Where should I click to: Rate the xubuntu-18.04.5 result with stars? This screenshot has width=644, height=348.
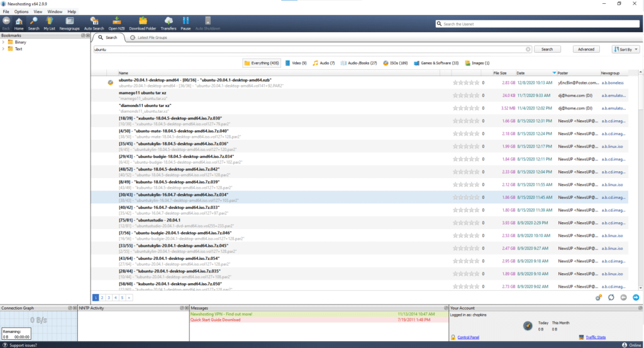(466, 121)
